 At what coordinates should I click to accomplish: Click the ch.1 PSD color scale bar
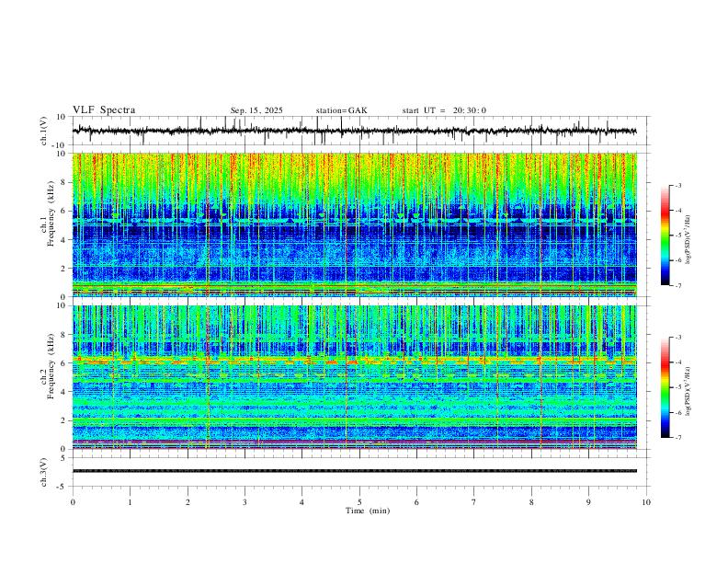665,236
